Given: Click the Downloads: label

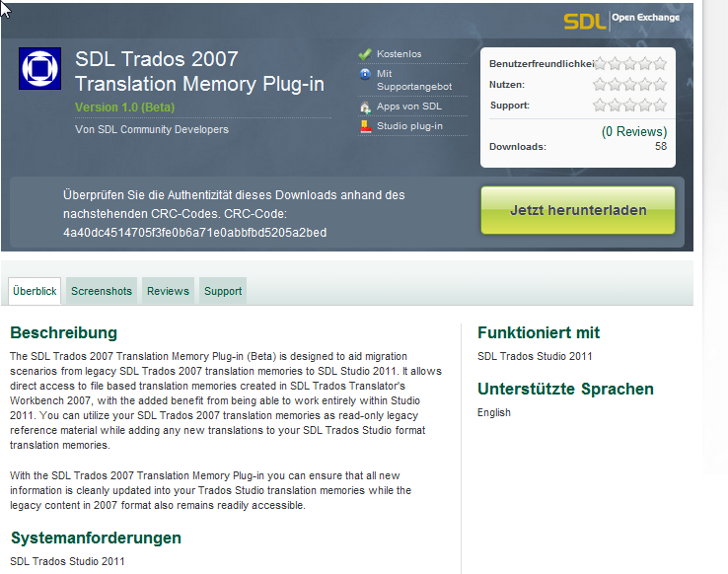Looking at the screenshot, I should 518,147.
